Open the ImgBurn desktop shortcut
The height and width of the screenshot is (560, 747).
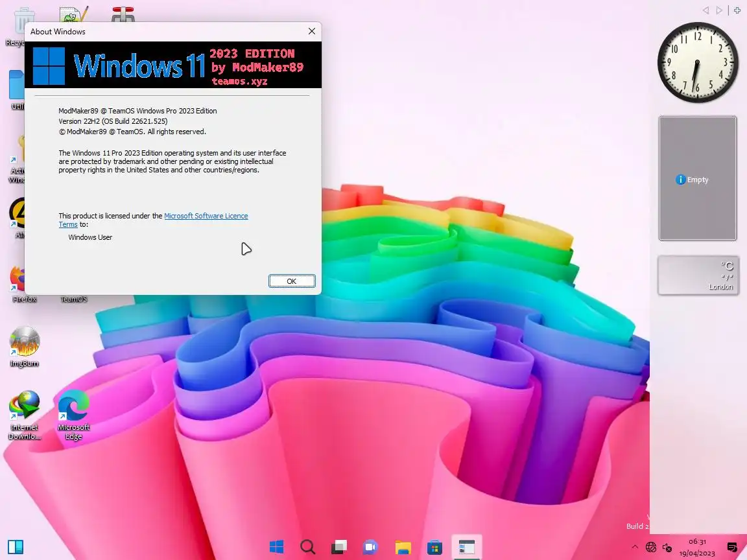pos(24,347)
